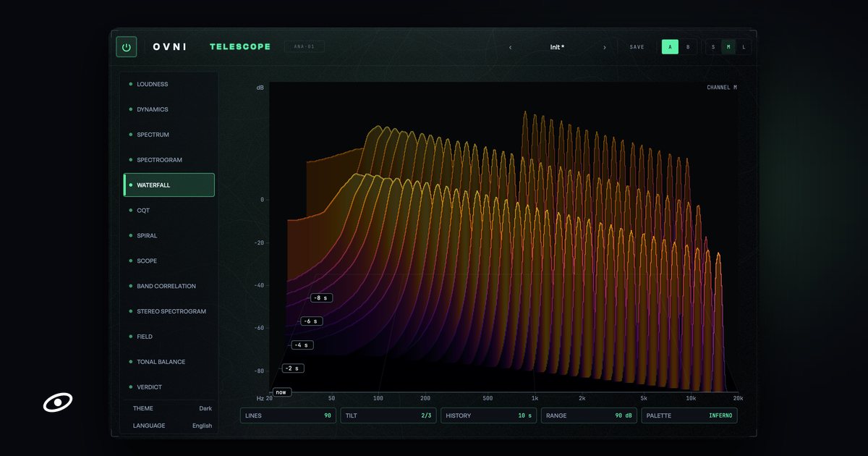Click the orbit logo icon
The image size is (868, 456).
coord(58,403)
